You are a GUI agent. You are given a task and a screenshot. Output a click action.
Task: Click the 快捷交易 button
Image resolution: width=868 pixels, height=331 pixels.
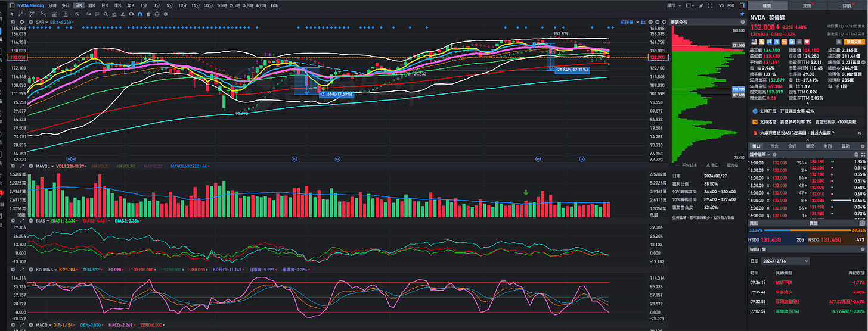click(854, 42)
